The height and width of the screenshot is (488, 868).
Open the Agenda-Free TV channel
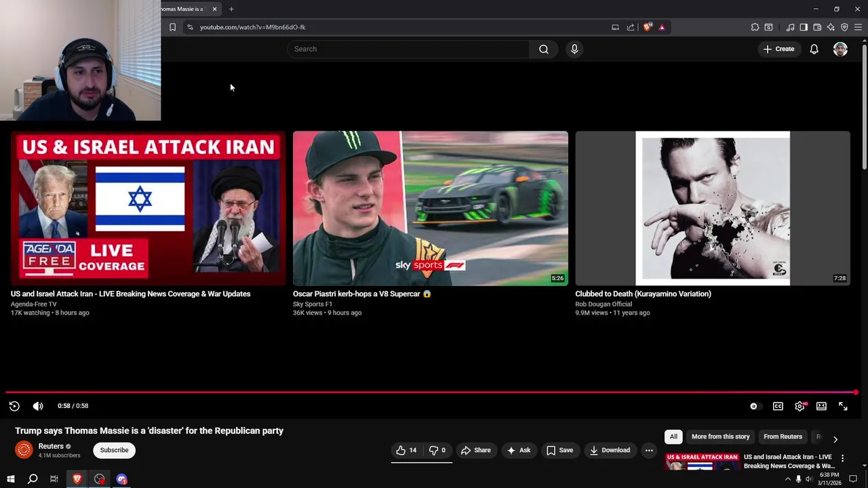(34, 304)
